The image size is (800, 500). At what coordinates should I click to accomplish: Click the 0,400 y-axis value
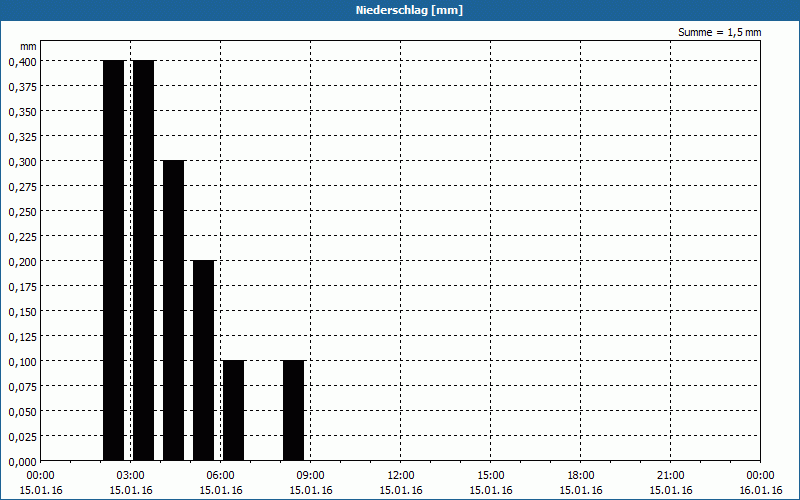tap(22, 62)
